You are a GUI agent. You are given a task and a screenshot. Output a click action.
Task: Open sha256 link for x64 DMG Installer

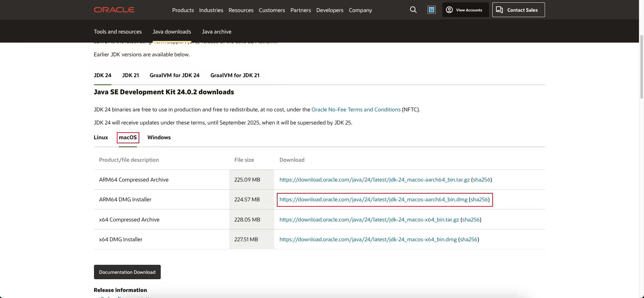pos(468,239)
